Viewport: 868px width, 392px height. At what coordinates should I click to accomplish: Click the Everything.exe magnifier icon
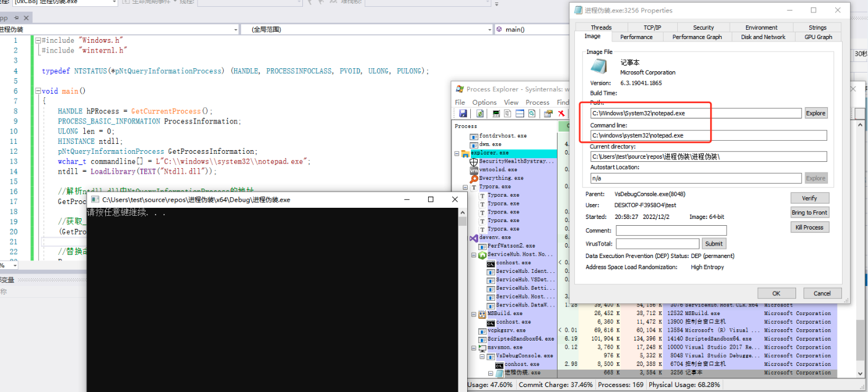[x=474, y=179]
